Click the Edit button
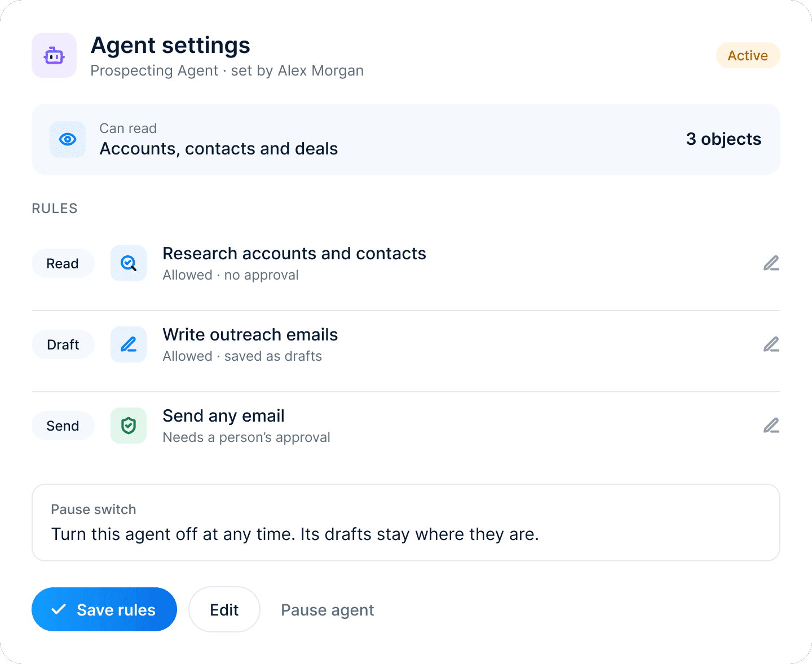This screenshot has height=664, width=812. click(x=224, y=609)
